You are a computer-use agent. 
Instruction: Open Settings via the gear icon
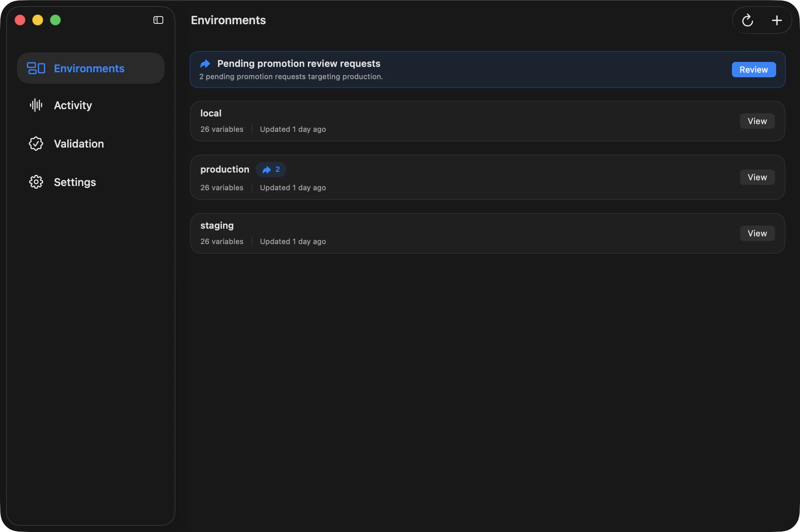[x=36, y=182]
